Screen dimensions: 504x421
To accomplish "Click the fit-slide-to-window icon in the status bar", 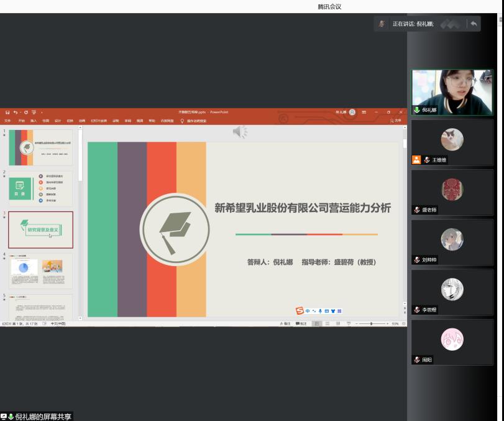I will click(x=403, y=324).
